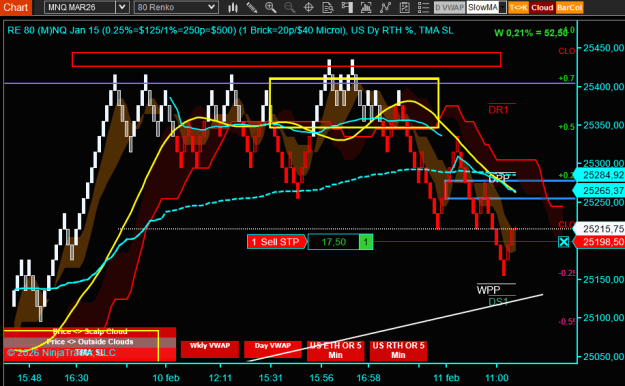Image resolution: width=625 pixels, height=386 pixels.
Task: Click the DR1 pivot label
Action: coord(499,110)
